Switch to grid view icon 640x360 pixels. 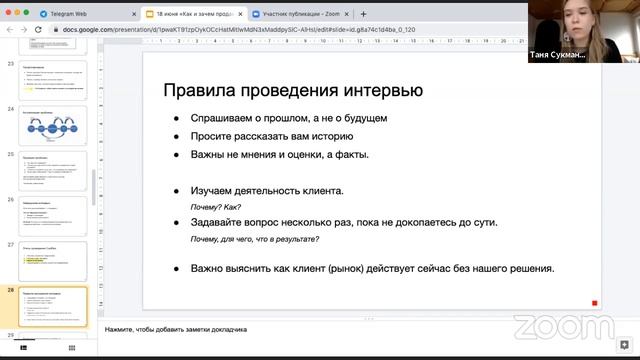72,348
